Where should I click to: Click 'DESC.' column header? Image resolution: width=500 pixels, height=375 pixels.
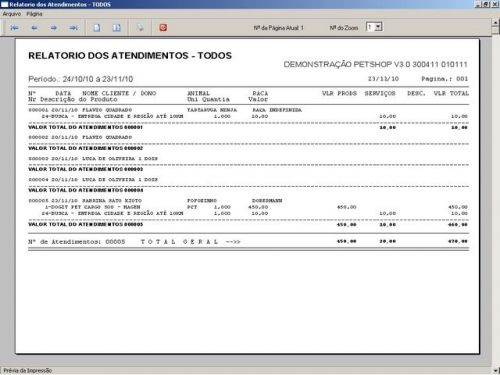pyautogui.click(x=416, y=93)
